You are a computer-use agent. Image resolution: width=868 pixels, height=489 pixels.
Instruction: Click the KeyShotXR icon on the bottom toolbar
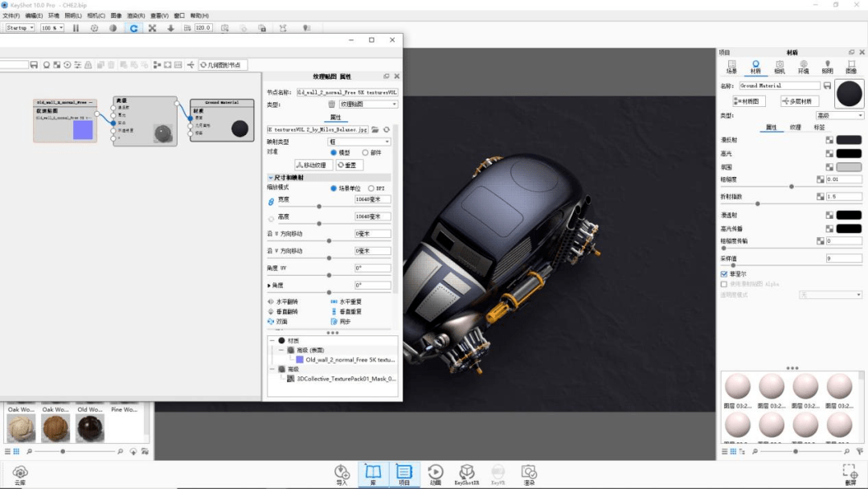[x=467, y=473]
